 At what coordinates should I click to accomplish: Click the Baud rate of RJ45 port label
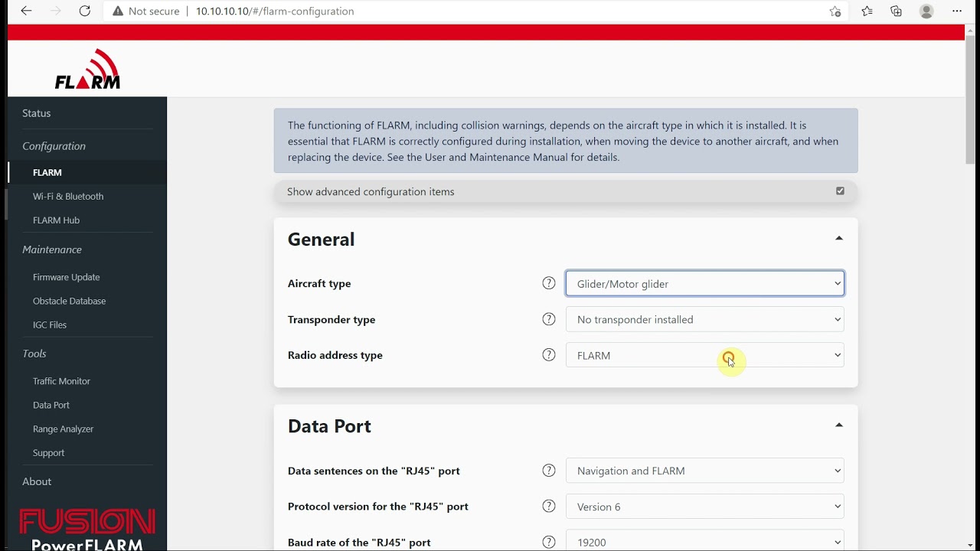(x=359, y=542)
